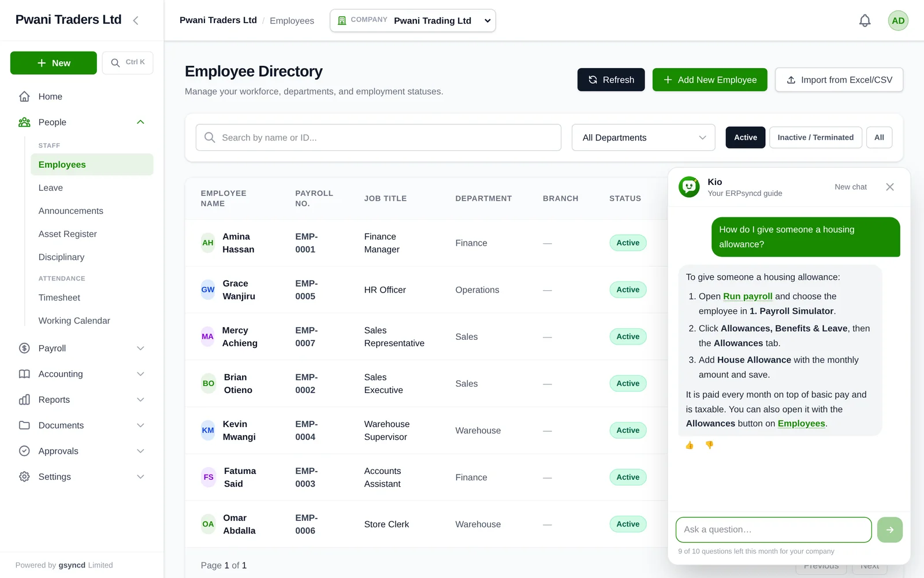Start a New chat with Kio

point(851,187)
